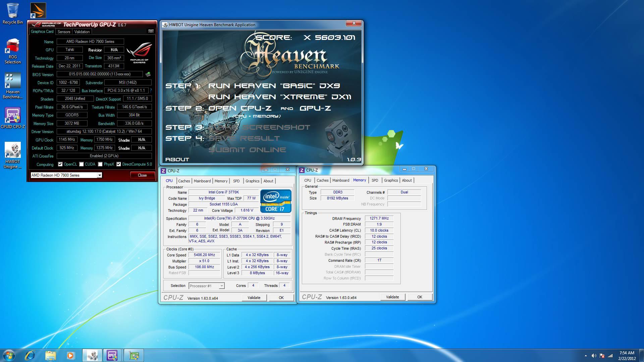
Task: Click the Windows Start orb
Action: point(9,355)
